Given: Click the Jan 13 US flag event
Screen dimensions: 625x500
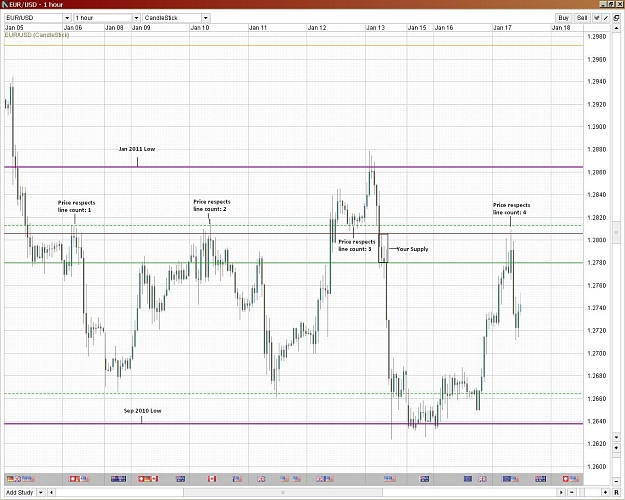Looking at the screenshot, I should pyautogui.click(x=390, y=478).
